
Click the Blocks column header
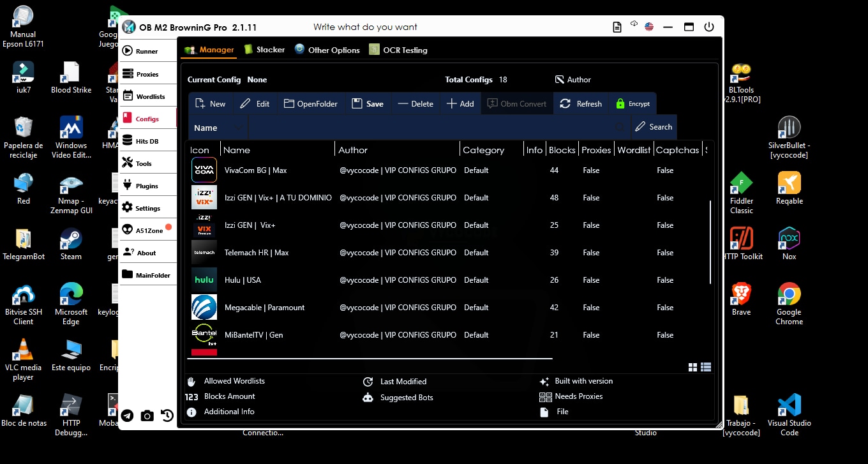[x=562, y=150]
